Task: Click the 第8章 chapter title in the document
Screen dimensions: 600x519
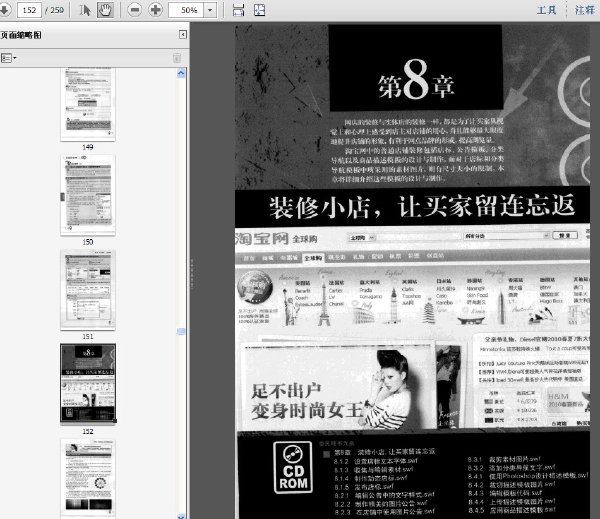Action: tap(416, 81)
